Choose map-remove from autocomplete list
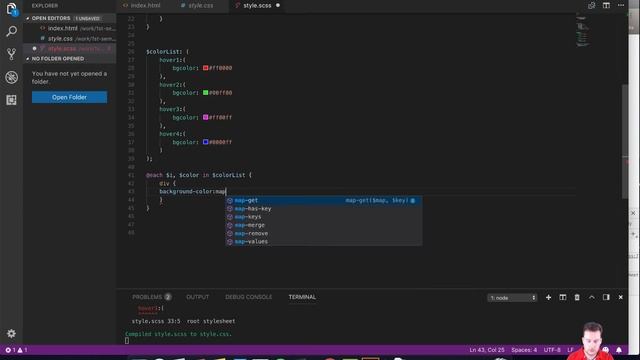Screen dimensions: 640x360 (324, 233)
